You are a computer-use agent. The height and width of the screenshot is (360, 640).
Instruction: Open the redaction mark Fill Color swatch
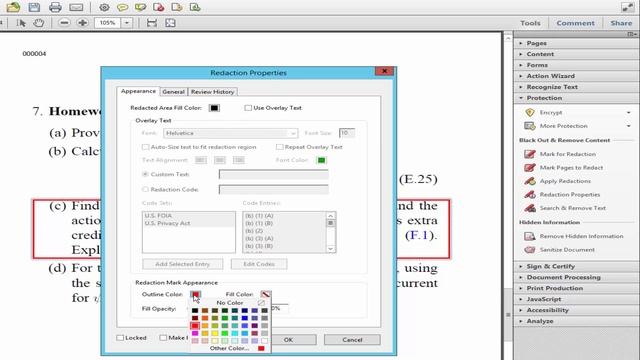click(x=265, y=294)
